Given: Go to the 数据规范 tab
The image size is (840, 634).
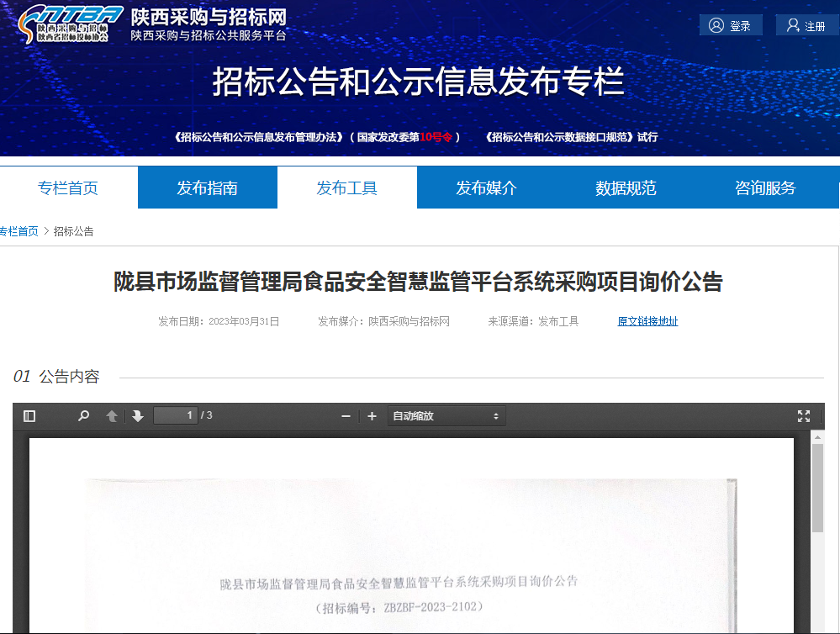Looking at the screenshot, I should 626,188.
